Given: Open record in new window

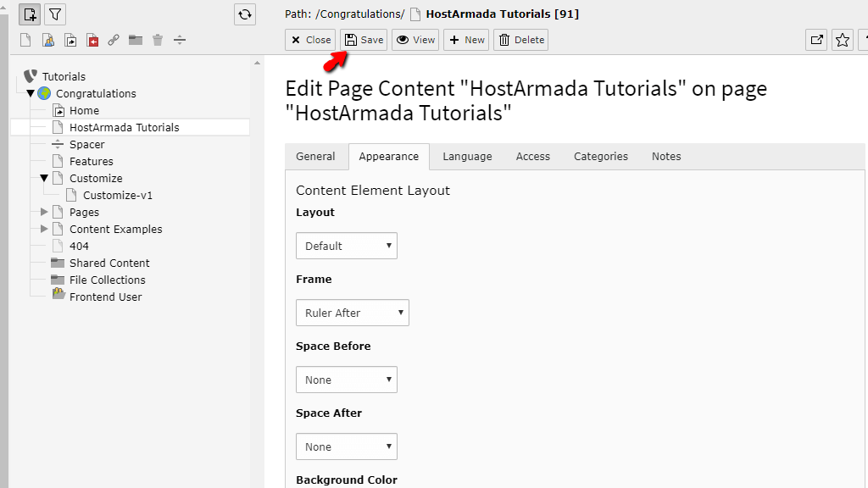Looking at the screenshot, I should (816, 40).
